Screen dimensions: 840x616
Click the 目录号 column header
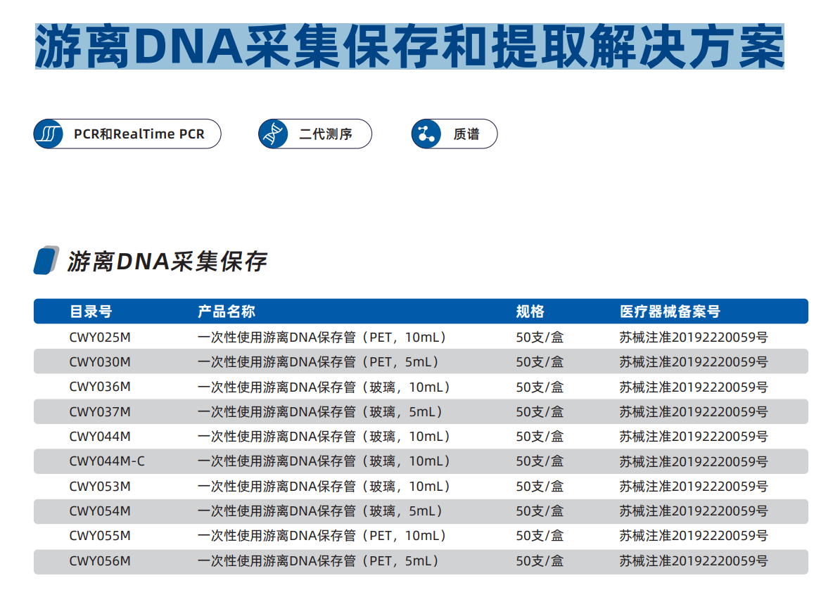(90, 312)
